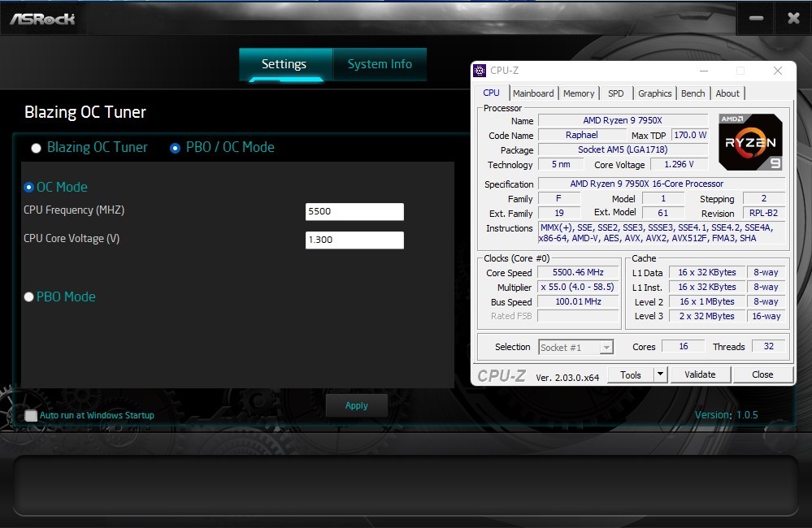Viewport: 812px width, 528px height.
Task: Click the Level 3 16-way value
Action: (x=766, y=316)
